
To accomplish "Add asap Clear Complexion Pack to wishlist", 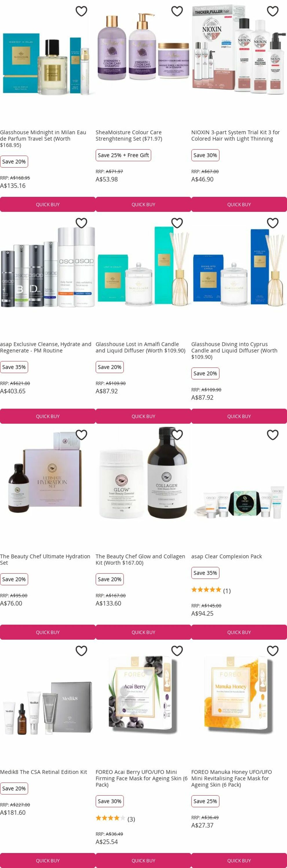I will click(x=273, y=435).
